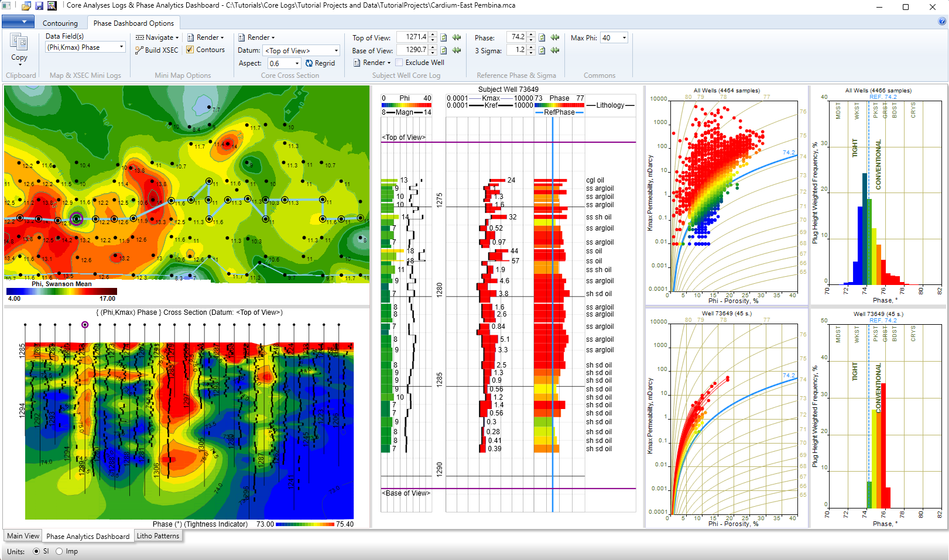Click Render label in Subject Well Core Log
This screenshot has height=560, width=949.
(374, 63)
